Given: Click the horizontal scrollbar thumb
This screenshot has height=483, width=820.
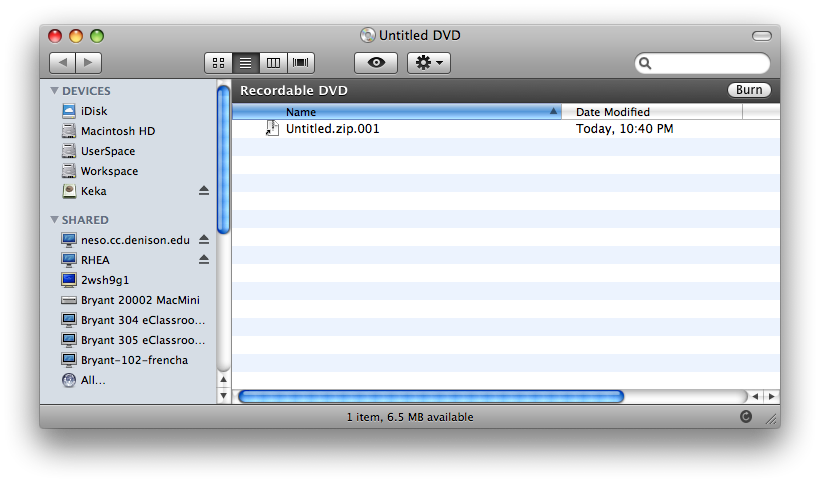Looking at the screenshot, I should click(431, 396).
